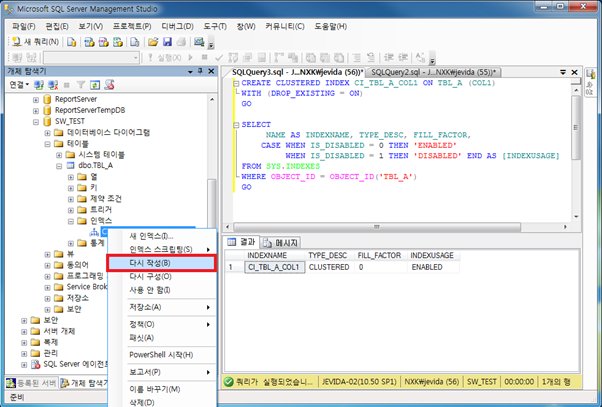Click the SW_TEST database cylinder icon

click(x=47, y=121)
